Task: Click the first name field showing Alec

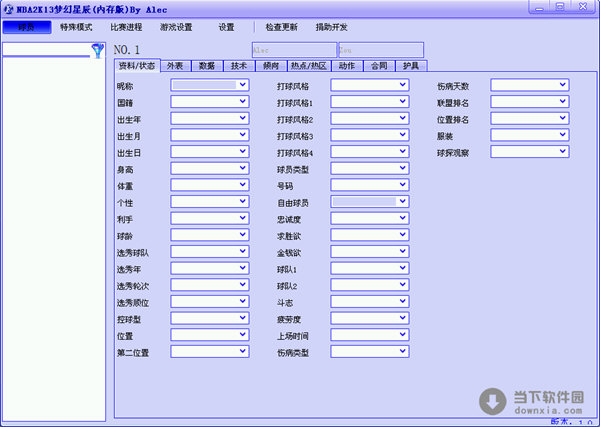Action: (x=294, y=50)
